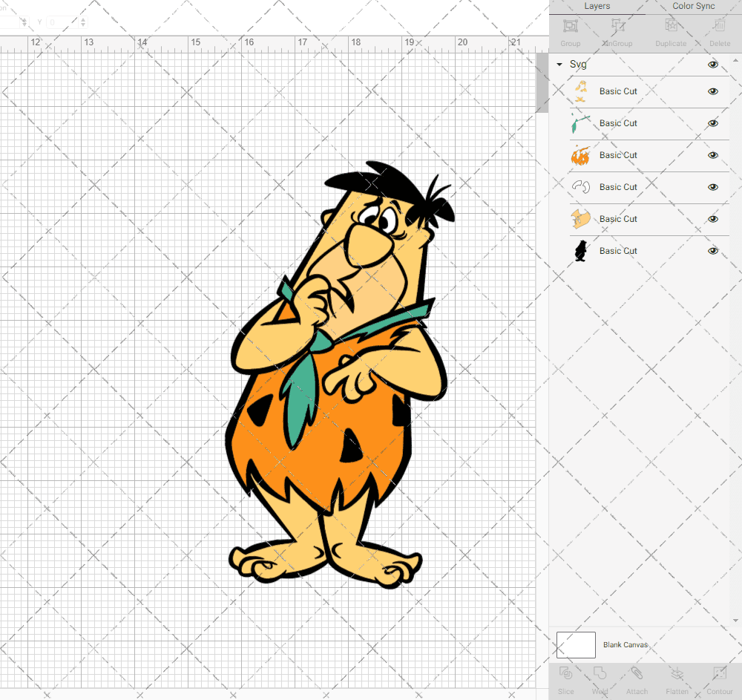Click the Flatten tool icon
This screenshot has height=700, width=742.
coord(677,673)
